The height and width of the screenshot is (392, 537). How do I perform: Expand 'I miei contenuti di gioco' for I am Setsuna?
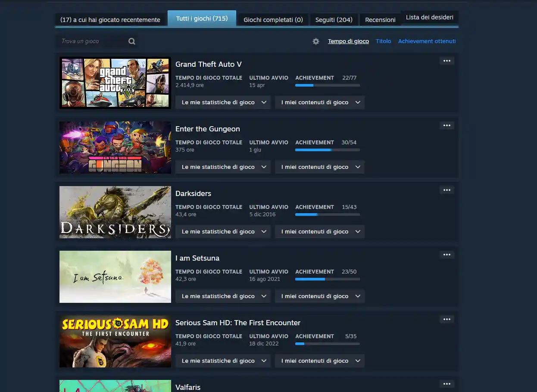[320, 296]
